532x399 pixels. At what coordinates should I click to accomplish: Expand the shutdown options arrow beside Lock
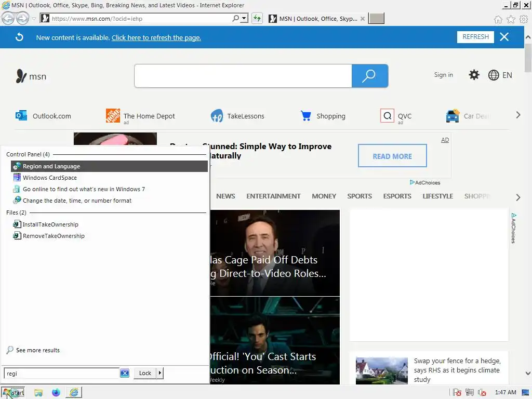pos(160,373)
